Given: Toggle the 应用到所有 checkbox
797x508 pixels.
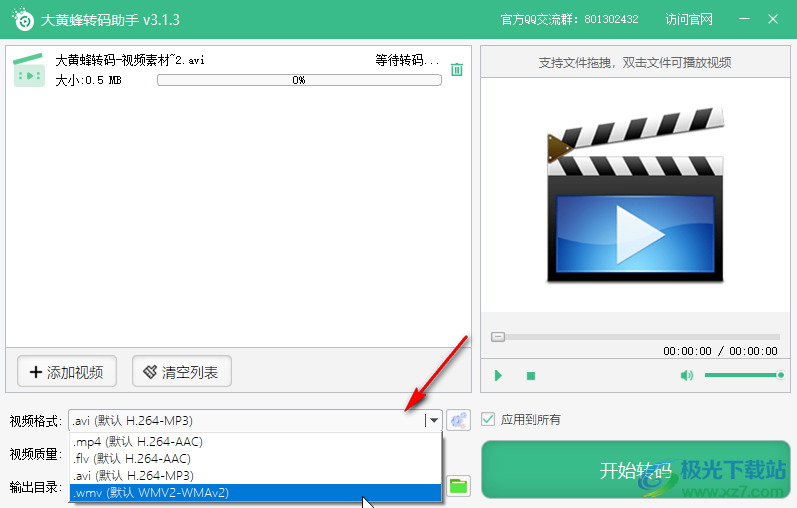Looking at the screenshot, I should tap(488, 420).
